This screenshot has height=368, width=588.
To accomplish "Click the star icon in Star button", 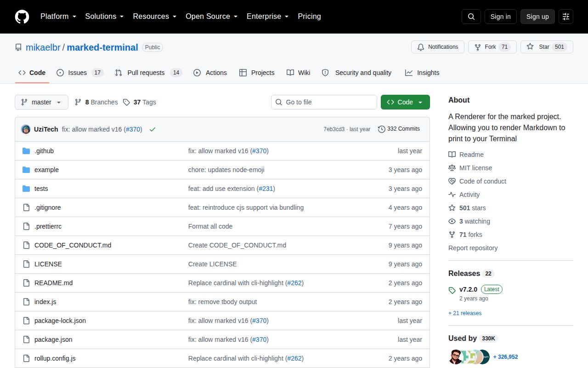I will point(530,47).
